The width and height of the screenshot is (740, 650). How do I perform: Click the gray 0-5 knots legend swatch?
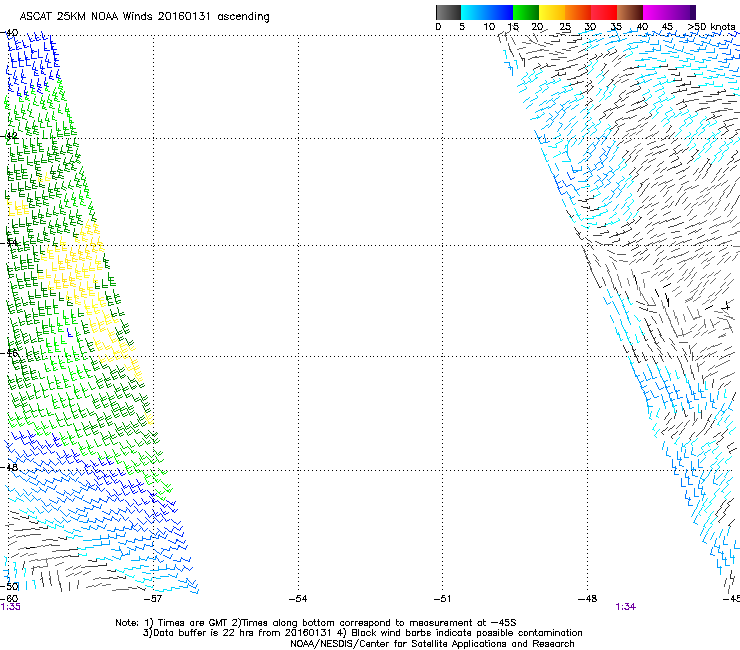[448, 12]
